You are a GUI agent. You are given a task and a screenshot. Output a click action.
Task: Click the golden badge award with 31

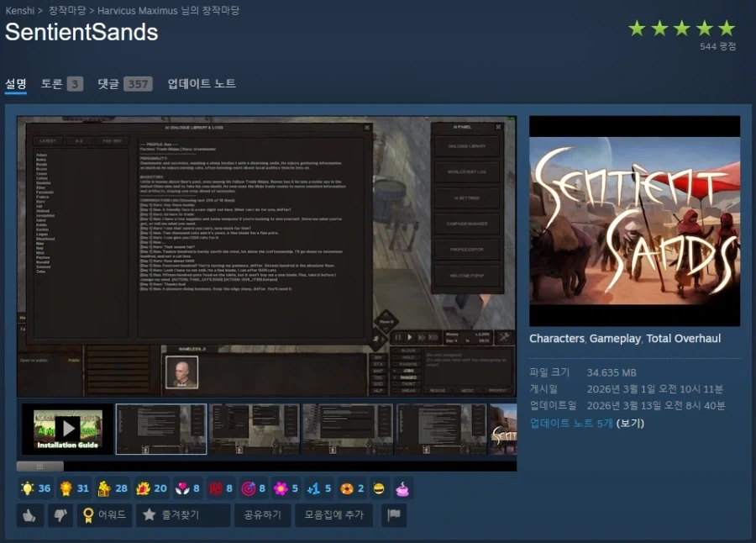coord(74,488)
